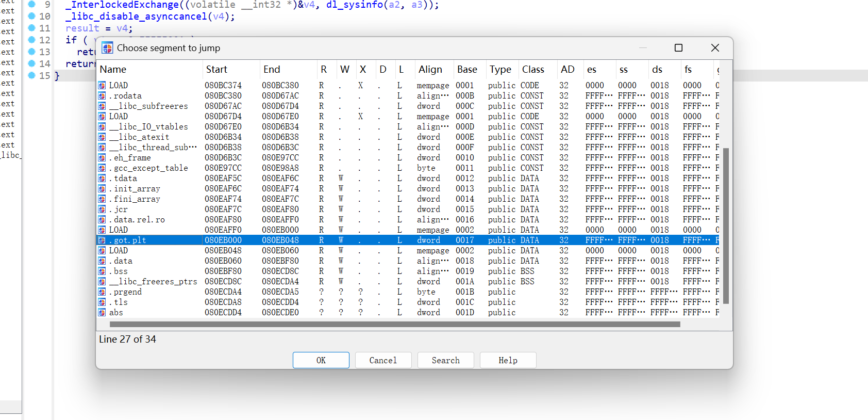Click the __libc_IO_vtables segment icon
This screenshot has height=420, width=868.
coord(102,126)
